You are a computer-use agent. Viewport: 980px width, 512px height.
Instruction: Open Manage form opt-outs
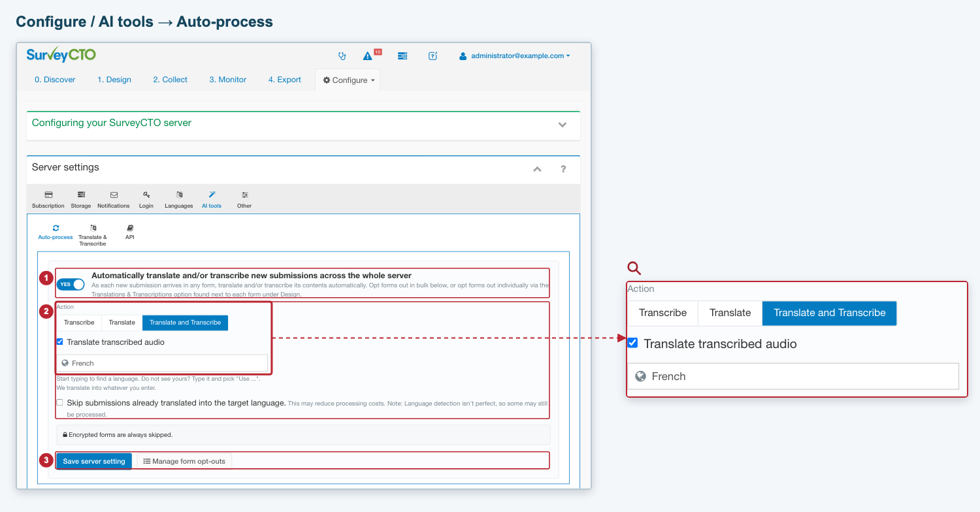pyautogui.click(x=184, y=461)
